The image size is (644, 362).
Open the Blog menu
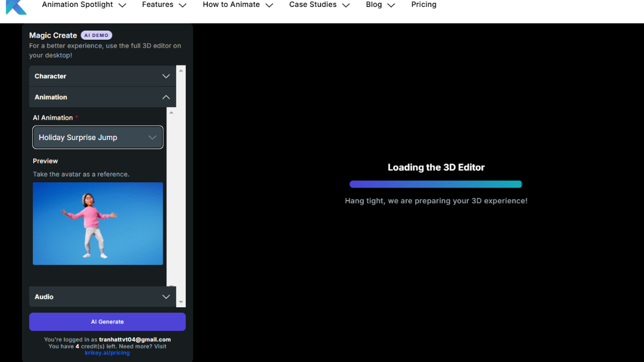click(380, 5)
